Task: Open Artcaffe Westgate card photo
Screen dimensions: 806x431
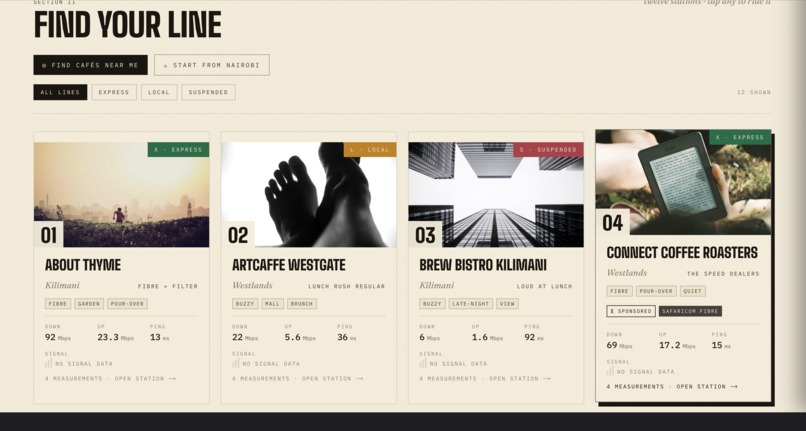Action: [x=308, y=194]
